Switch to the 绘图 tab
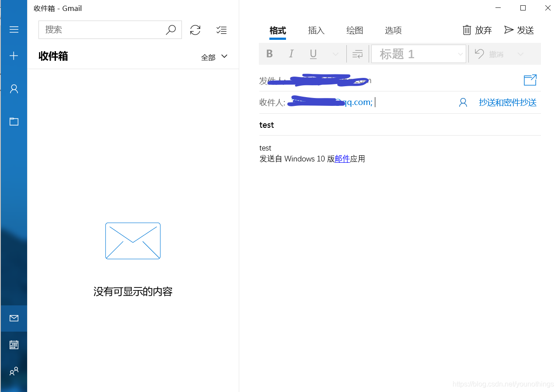The height and width of the screenshot is (392, 558). tap(355, 30)
